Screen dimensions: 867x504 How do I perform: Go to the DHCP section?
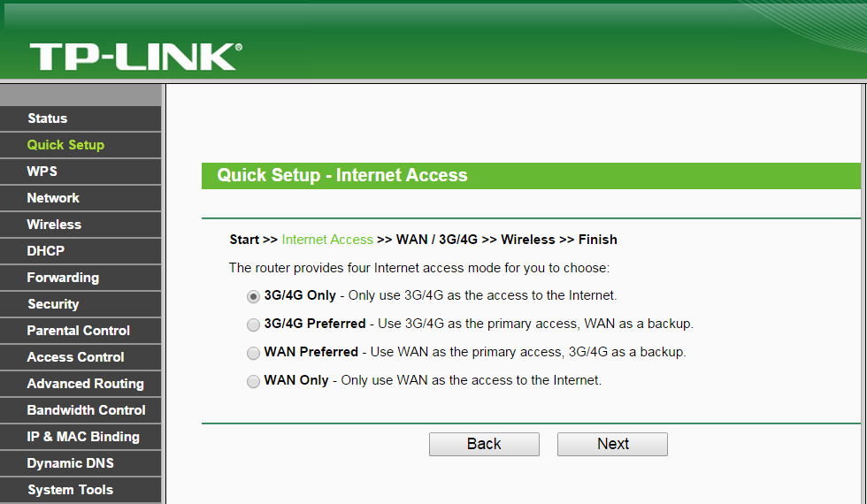tap(45, 251)
